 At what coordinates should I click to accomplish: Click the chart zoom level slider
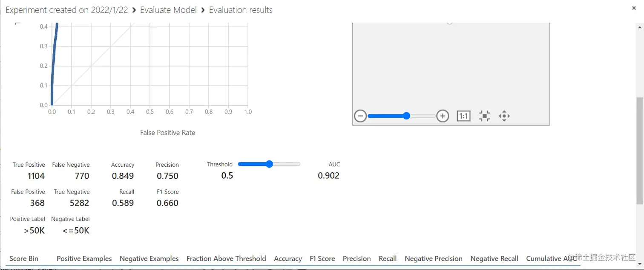(406, 116)
